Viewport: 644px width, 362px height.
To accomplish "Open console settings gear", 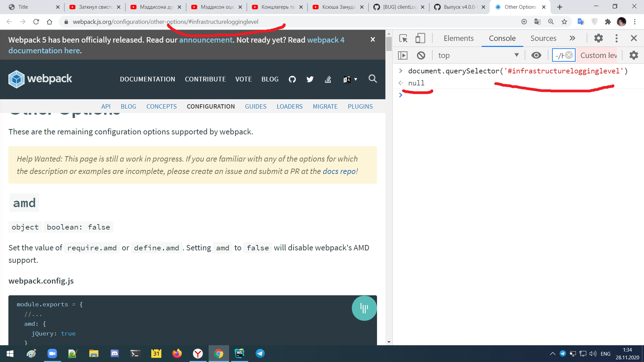I will 633,55.
